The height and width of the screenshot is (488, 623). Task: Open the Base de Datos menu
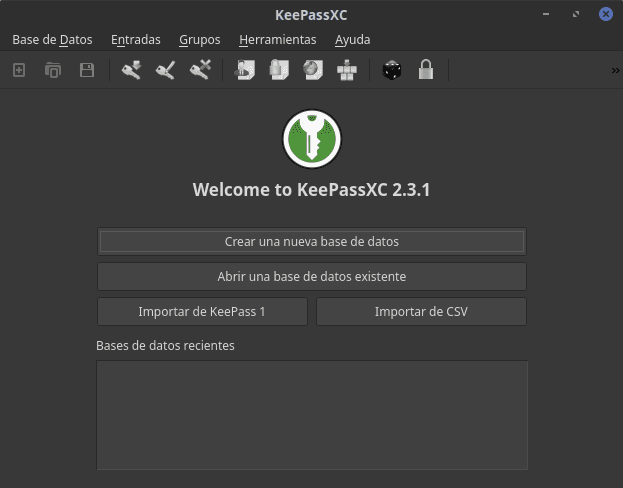[x=52, y=40]
